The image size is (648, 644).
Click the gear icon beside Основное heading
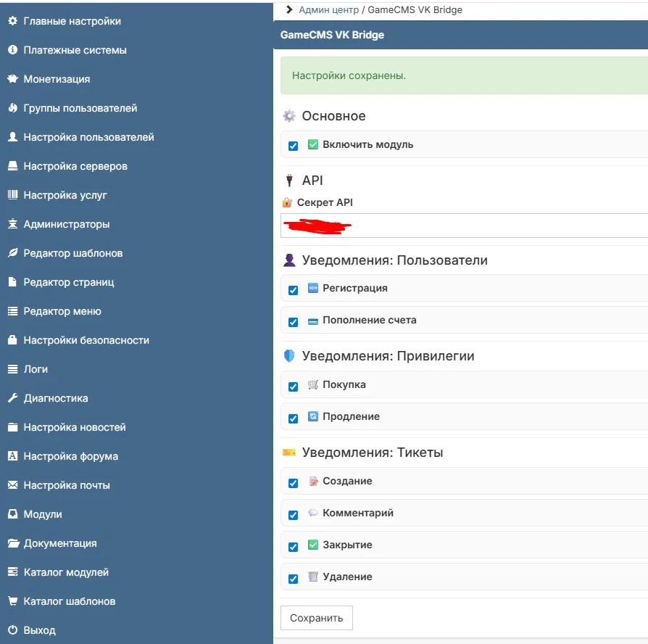(289, 116)
